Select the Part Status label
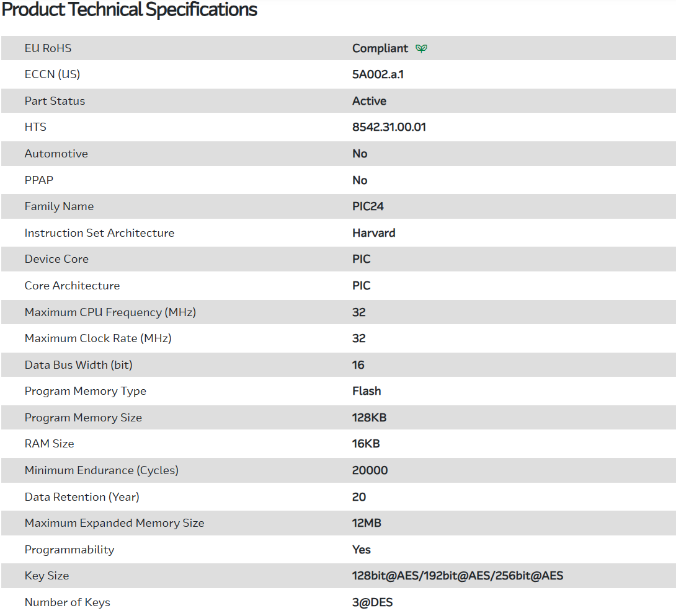This screenshot has height=616, width=676. tap(55, 101)
